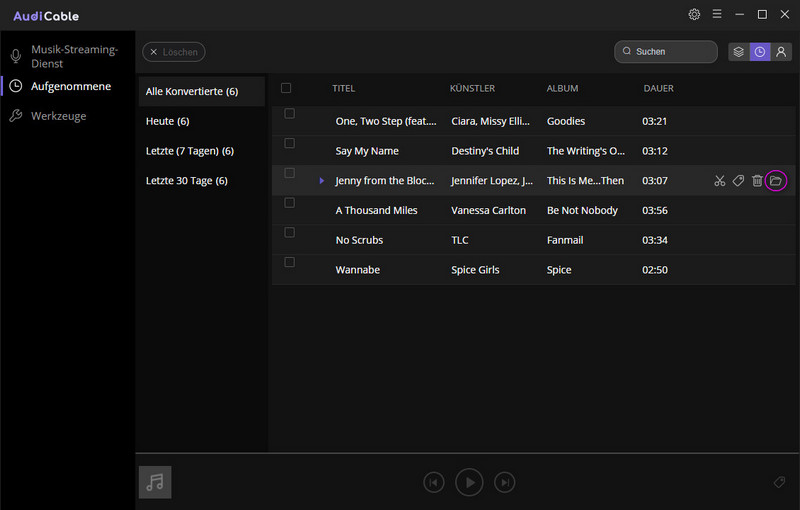
Task: Check the box for One, Two Step
Action: (x=289, y=114)
